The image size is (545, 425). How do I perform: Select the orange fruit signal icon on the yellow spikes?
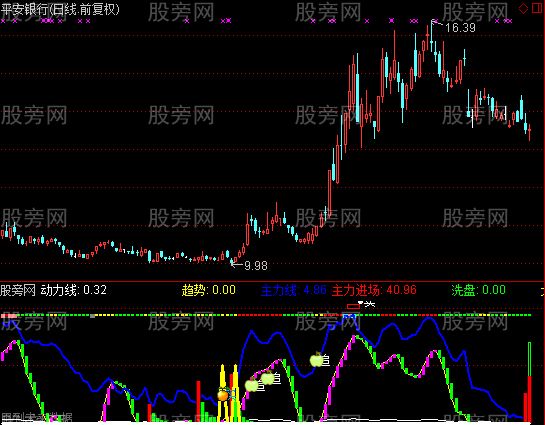[223, 395]
